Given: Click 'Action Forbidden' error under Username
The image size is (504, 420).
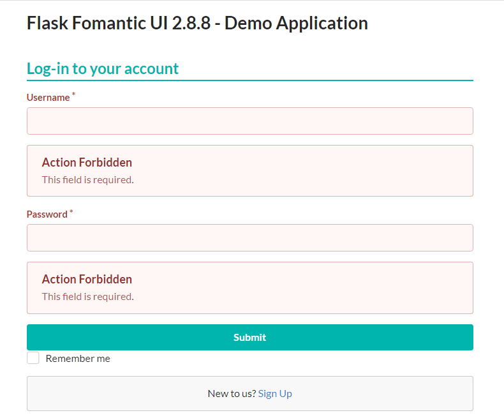Looking at the screenshot, I should pyautogui.click(x=87, y=162).
